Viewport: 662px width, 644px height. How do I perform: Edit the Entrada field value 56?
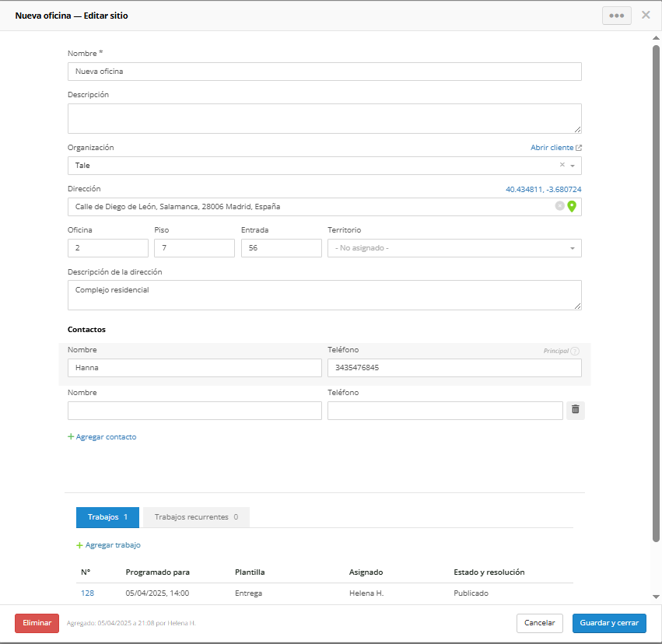click(x=281, y=248)
